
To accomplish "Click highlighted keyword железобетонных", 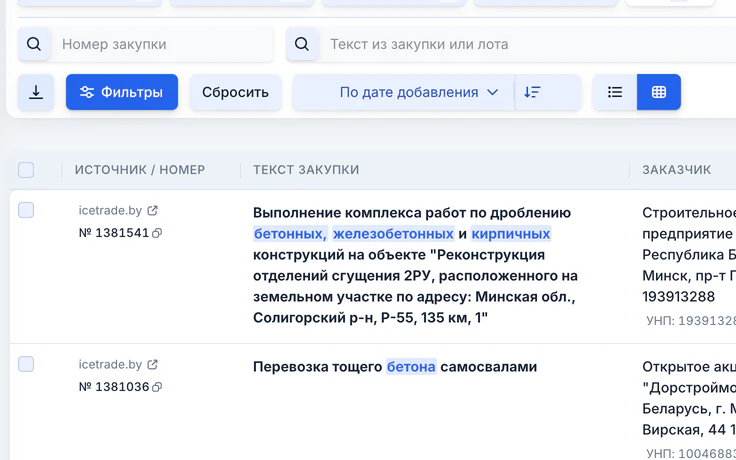I will pyautogui.click(x=393, y=233).
